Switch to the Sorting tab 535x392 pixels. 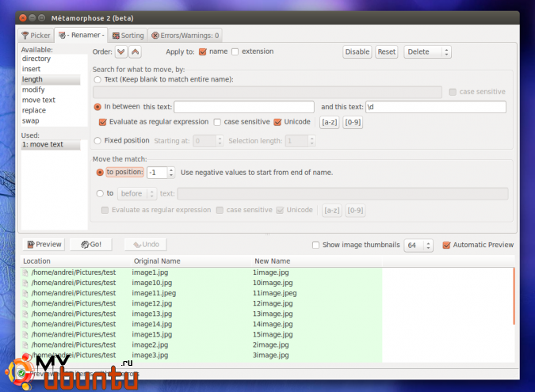[x=128, y=36]
